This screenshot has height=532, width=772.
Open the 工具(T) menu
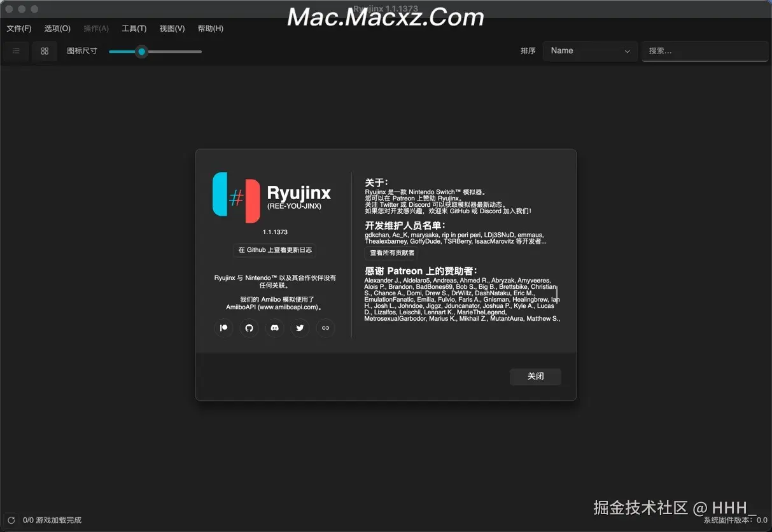(134, 29)
